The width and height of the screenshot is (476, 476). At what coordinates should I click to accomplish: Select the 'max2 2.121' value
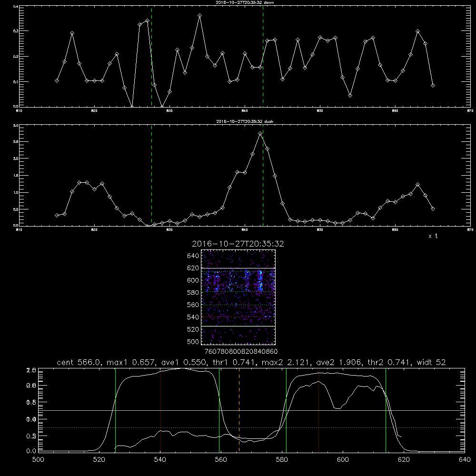[286, 362]
